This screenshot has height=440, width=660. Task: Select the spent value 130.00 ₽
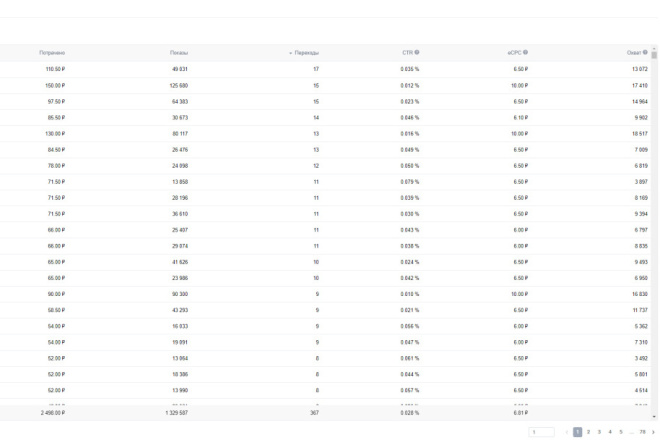(x=55, y=133)
